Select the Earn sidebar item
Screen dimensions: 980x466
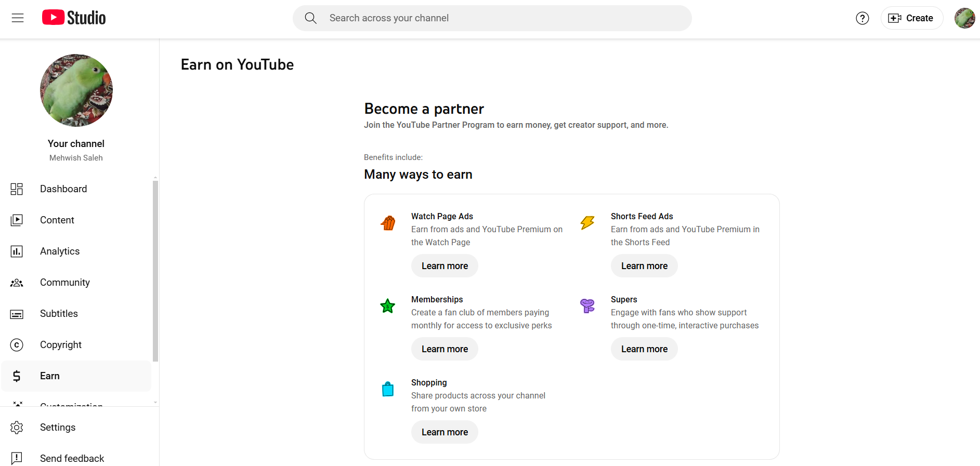click(50, 376)
